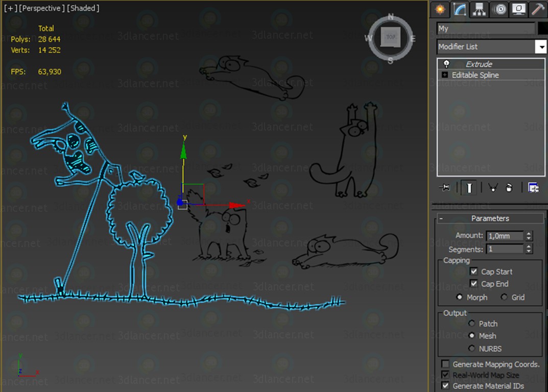Enable Generate Mapping Coords checkbox
This screenshot has width=548, height=392.
tap(445, 364)
